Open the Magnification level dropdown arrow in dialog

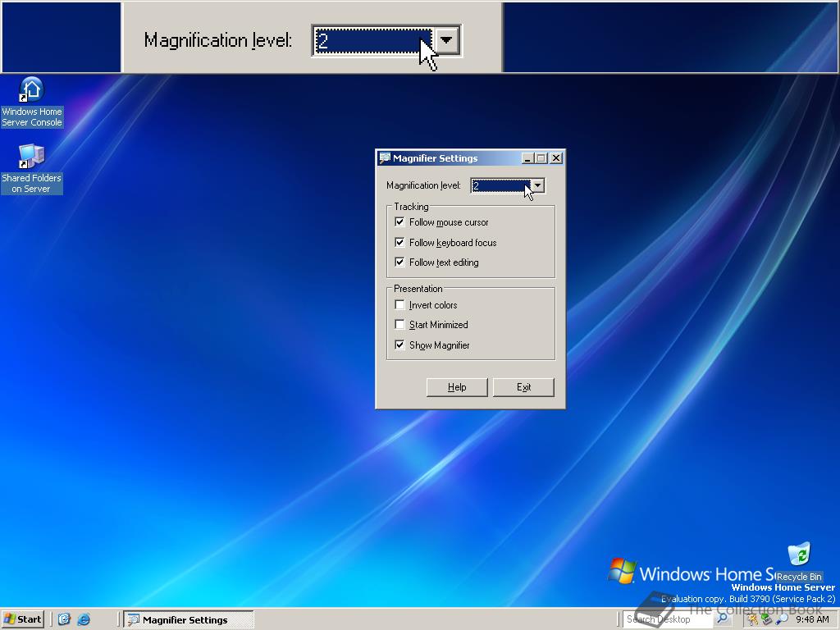click(x=538, y=185)
